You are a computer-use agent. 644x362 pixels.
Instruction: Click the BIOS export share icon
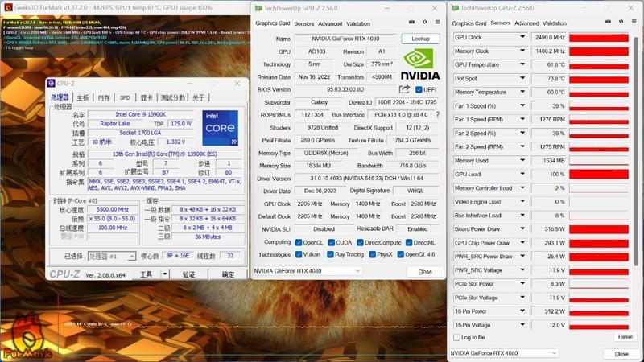coord(404,89)
